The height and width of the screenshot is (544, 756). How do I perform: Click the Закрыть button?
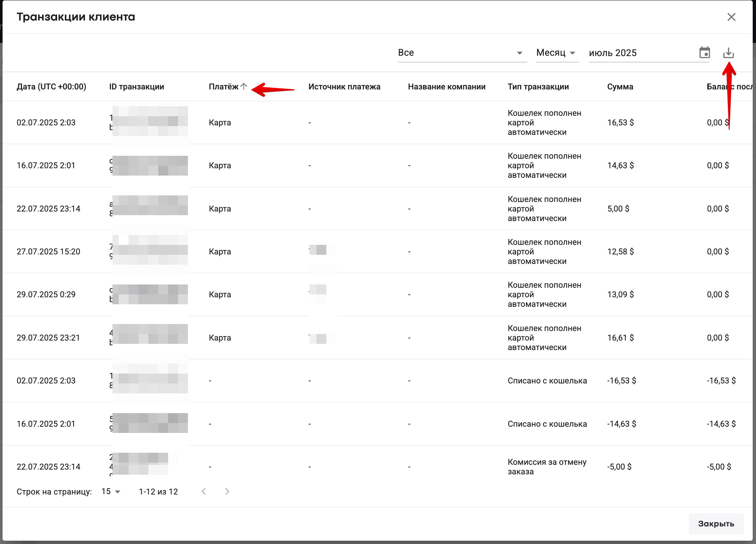point(716,523)
